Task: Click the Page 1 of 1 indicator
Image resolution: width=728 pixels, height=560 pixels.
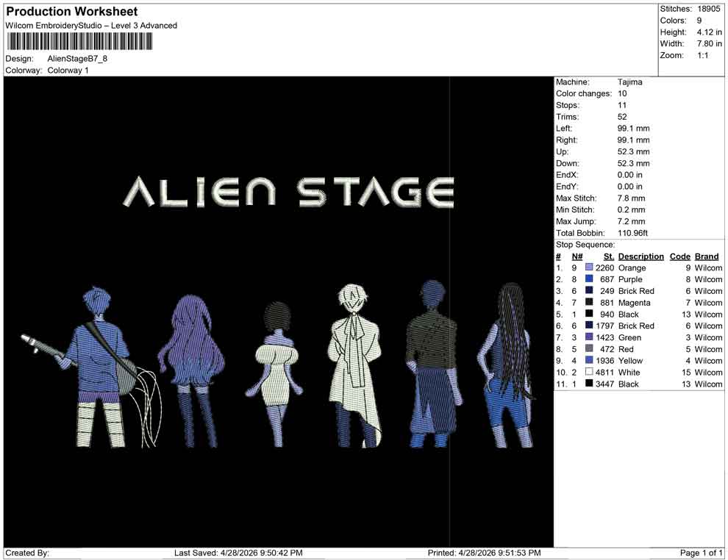Action: click(x=701, y=553)
